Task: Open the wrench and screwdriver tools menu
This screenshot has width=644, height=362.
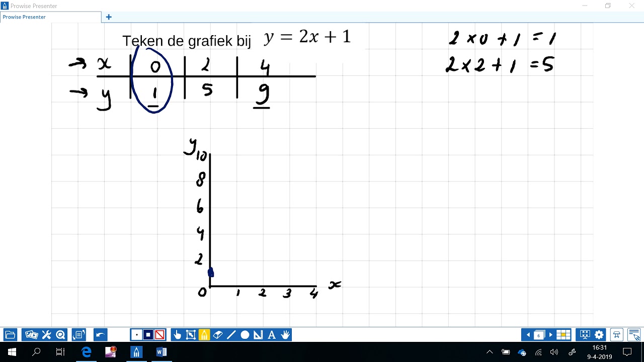Action: coord(46,335)
